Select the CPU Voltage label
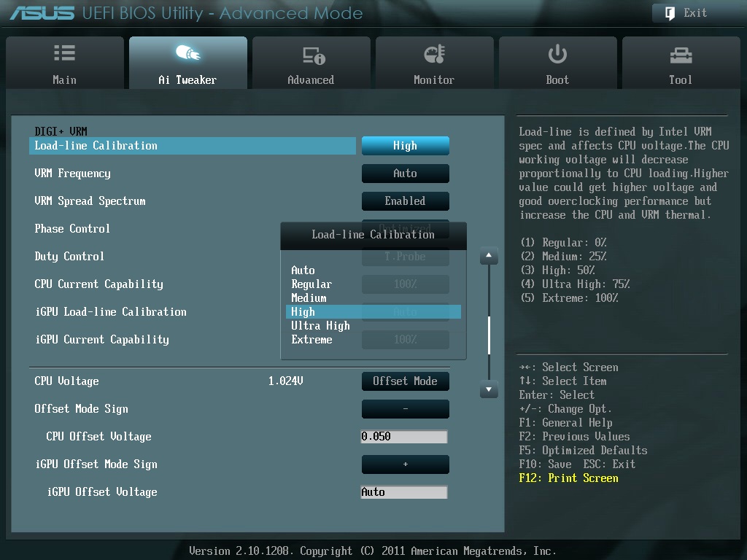The image size is (747, 560). 66,381
